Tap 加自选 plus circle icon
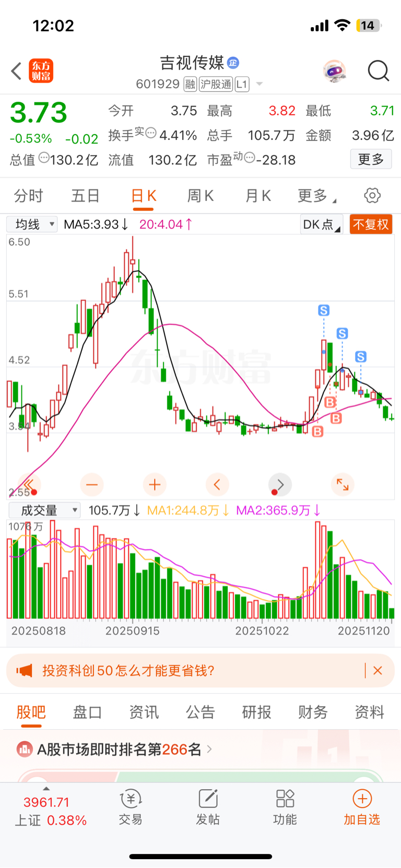401x868 pixels. click(x=362, y=799)
